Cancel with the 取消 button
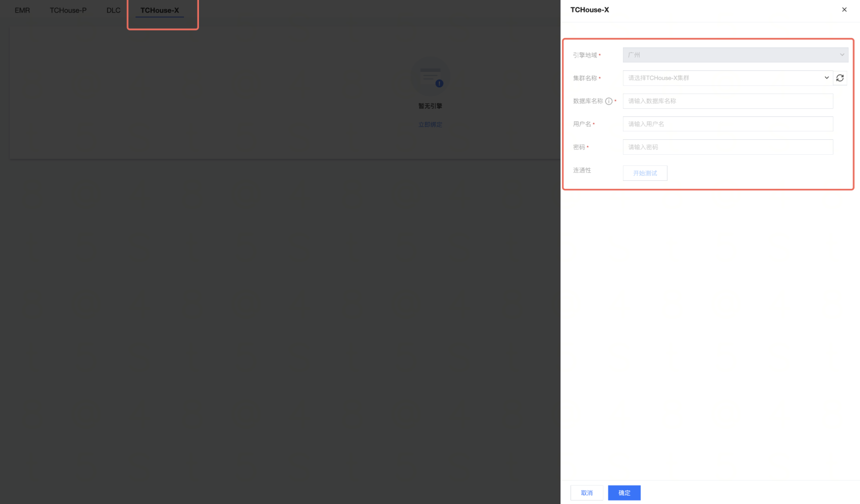Viewport: 860px width, 504px height. (x=586, y=493)
